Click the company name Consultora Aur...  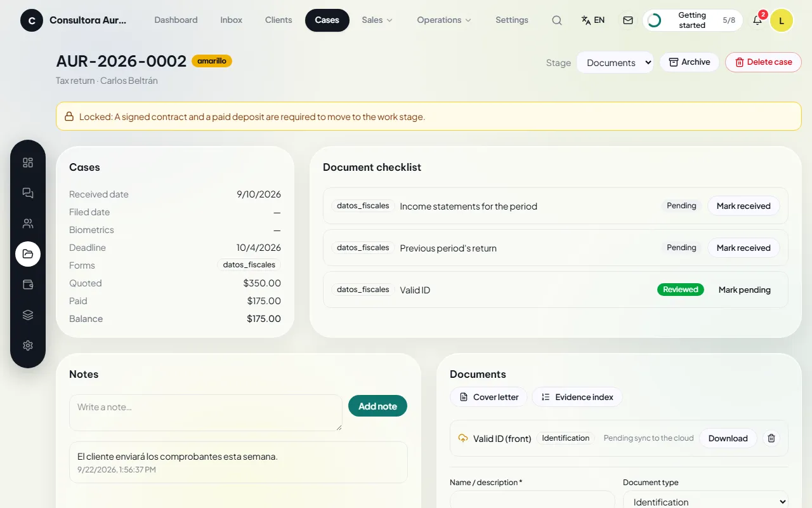(x=88, y=20)
